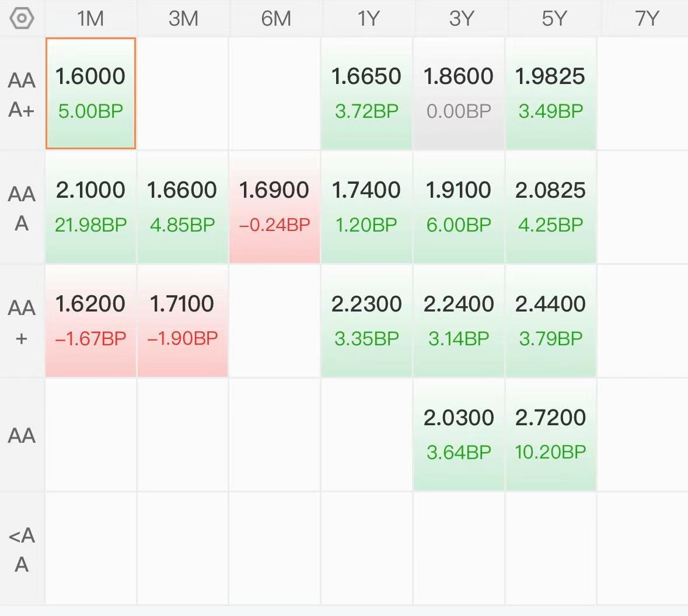This screenshot has height=616, width=688.
Task: Open the highlighted 1.6000 AAA+ 1M cell
Action: pos(91,93)
